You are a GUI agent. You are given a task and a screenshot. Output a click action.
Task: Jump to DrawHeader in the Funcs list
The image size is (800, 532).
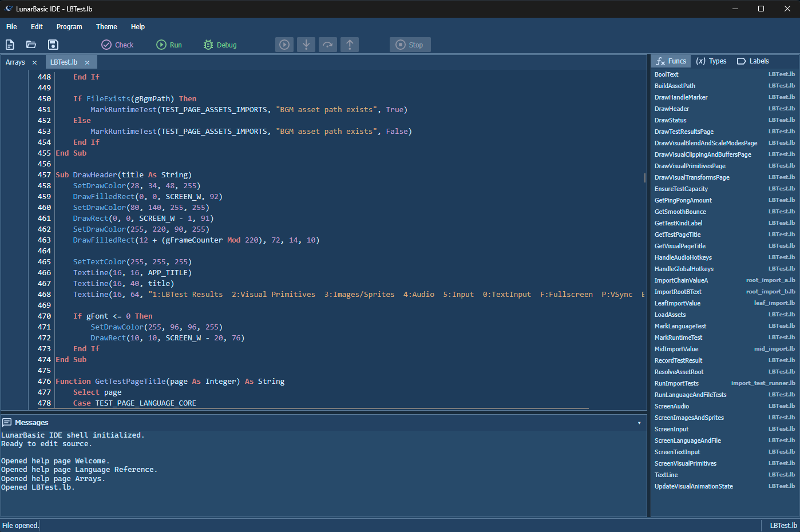(672, 108)
